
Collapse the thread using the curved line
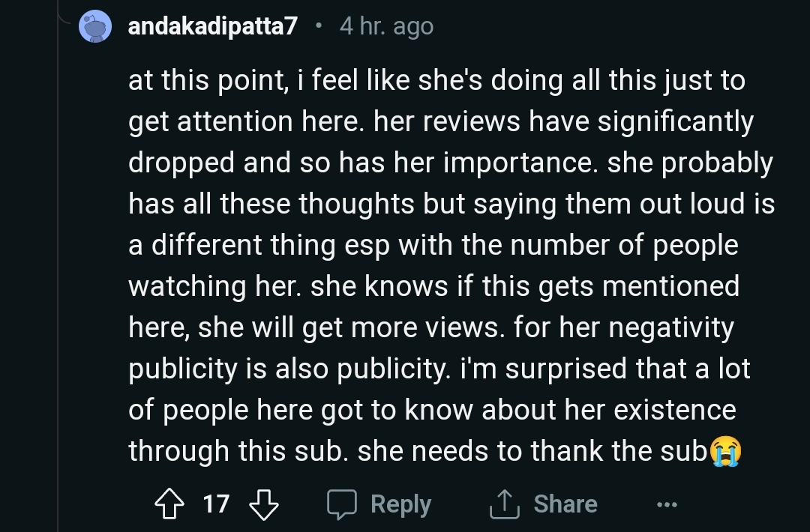[x=69, y=22]
